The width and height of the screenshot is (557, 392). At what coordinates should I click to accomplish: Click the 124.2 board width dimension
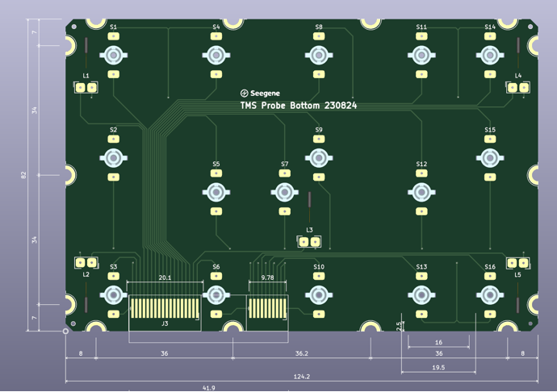pyautogui.click(x=302, y=377)
